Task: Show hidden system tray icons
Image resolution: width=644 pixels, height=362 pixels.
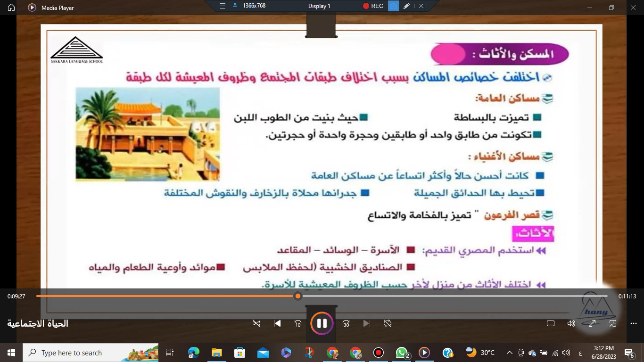Action: click(509, 353)
